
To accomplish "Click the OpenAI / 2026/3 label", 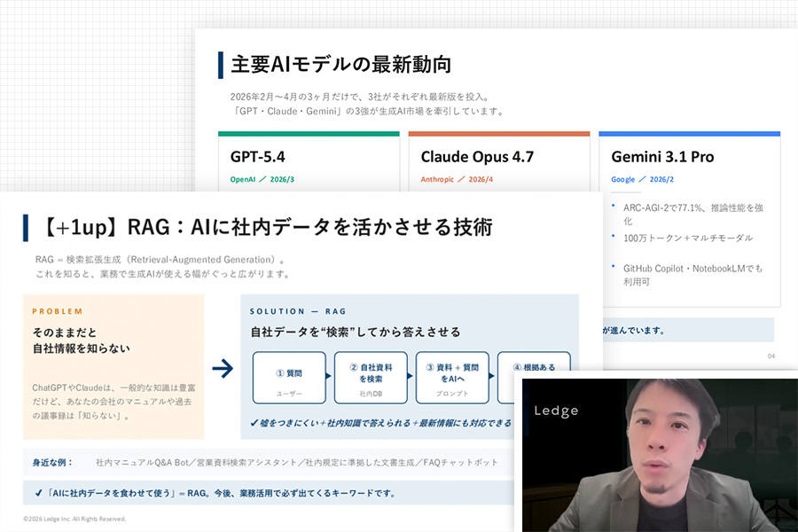I will pos(262,179).
